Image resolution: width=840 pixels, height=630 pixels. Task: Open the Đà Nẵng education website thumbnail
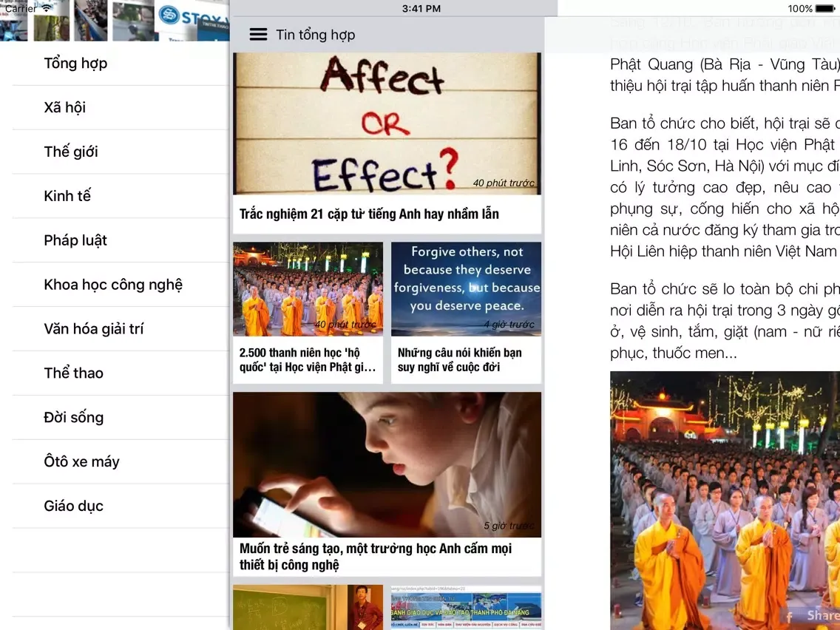[466, 608]
